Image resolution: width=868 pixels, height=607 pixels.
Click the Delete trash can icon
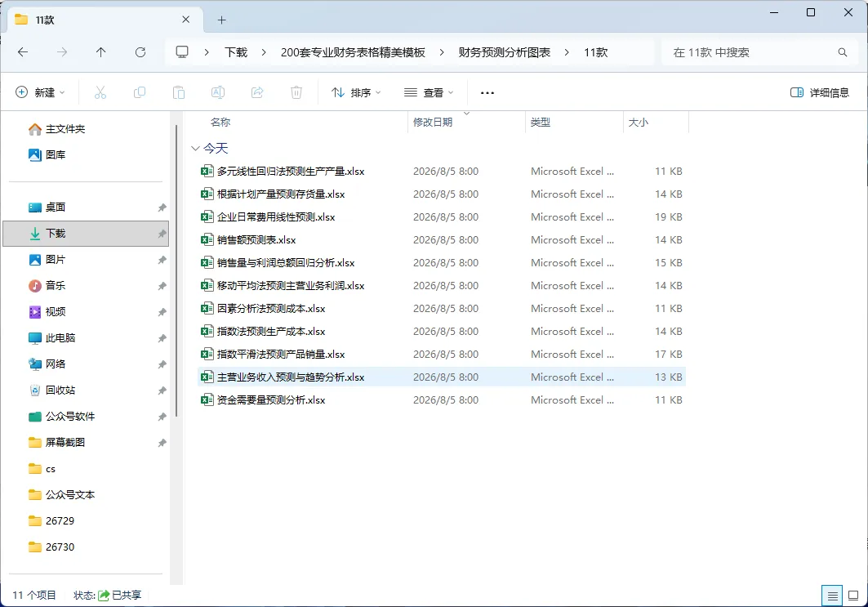(x=296, y=92)
